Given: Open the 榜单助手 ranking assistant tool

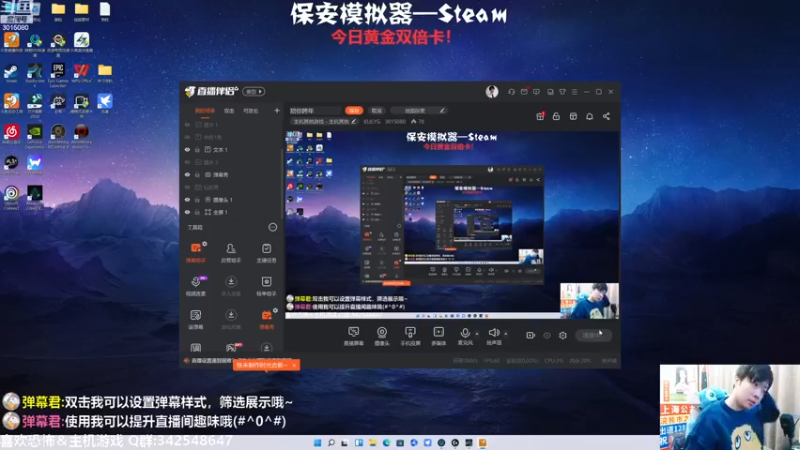Looking at the screenshot, I should click(x=266, y=286).
